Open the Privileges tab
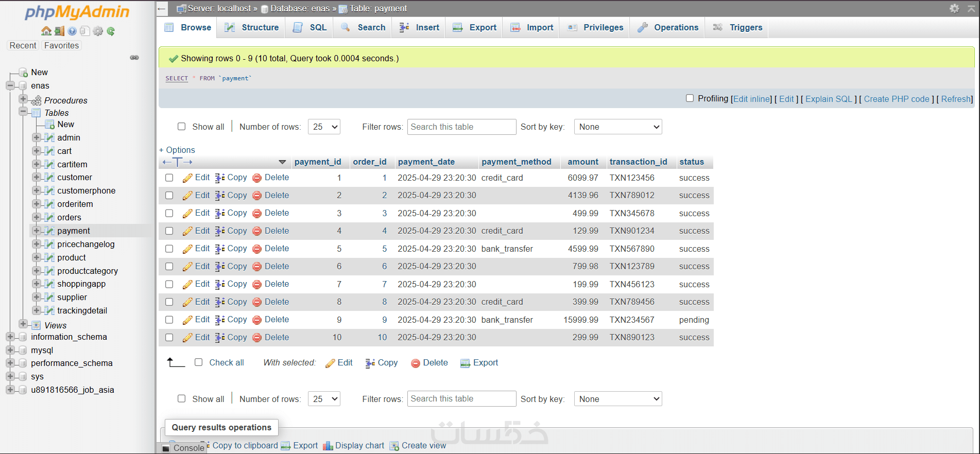 [x=595, y=27]
